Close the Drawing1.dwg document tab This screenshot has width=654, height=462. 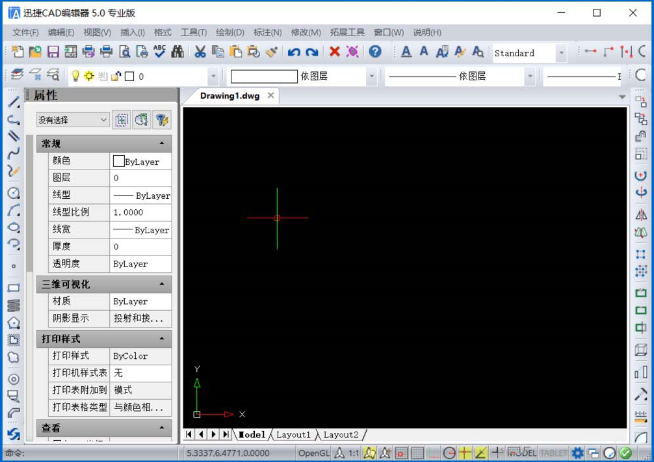tap(270, 96)
